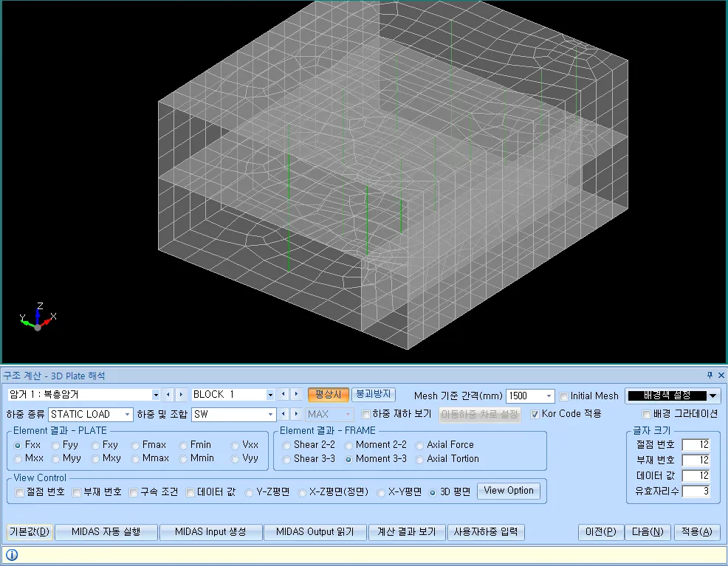Viewport: 728px width, 566px height.
Task: Open the disabled MAX dropdown
Action: pyautogui.click(x=348, y=414)
